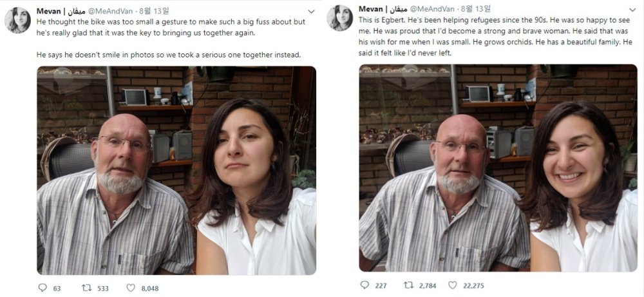Like the tweet with 8,048 likes

click(x=131, y=288)
